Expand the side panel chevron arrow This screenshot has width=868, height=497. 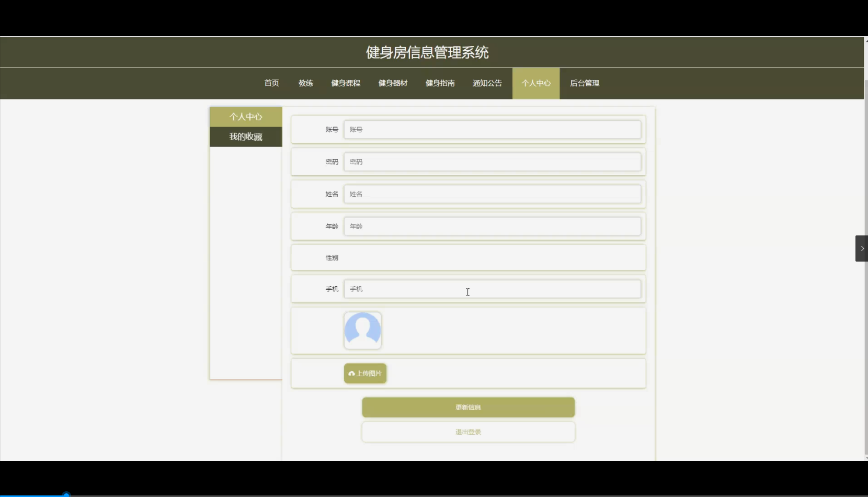pyautogui.click(x=862, y=249)
